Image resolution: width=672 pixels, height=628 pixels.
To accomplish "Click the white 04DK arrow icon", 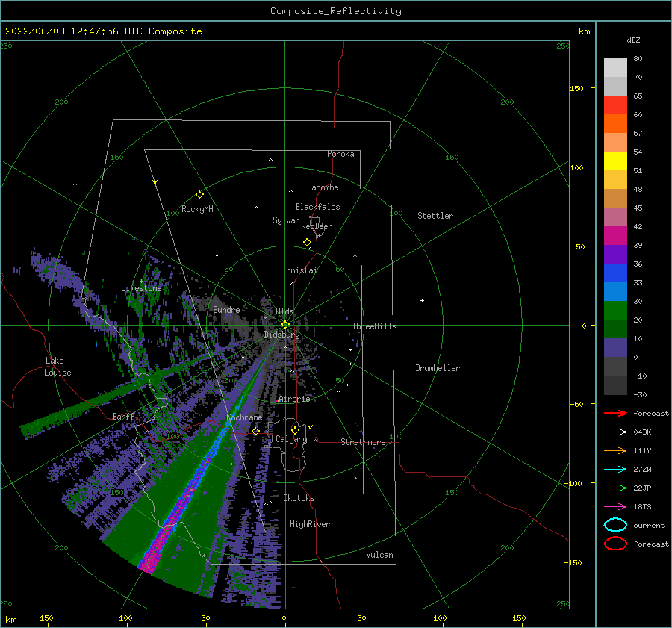I will click(x=615, y=432).
